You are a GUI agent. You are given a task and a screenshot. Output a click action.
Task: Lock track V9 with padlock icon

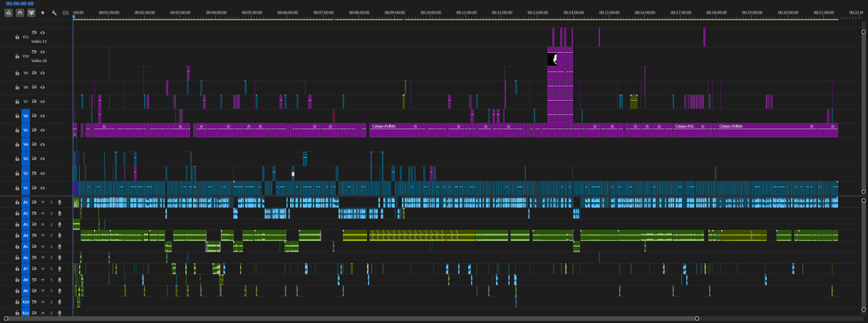(x=17, y=72)
